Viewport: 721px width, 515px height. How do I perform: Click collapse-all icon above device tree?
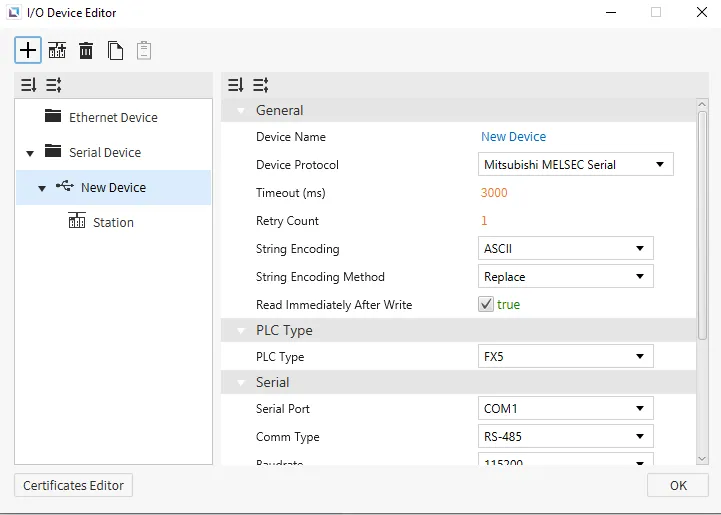[x=54, y=85]
